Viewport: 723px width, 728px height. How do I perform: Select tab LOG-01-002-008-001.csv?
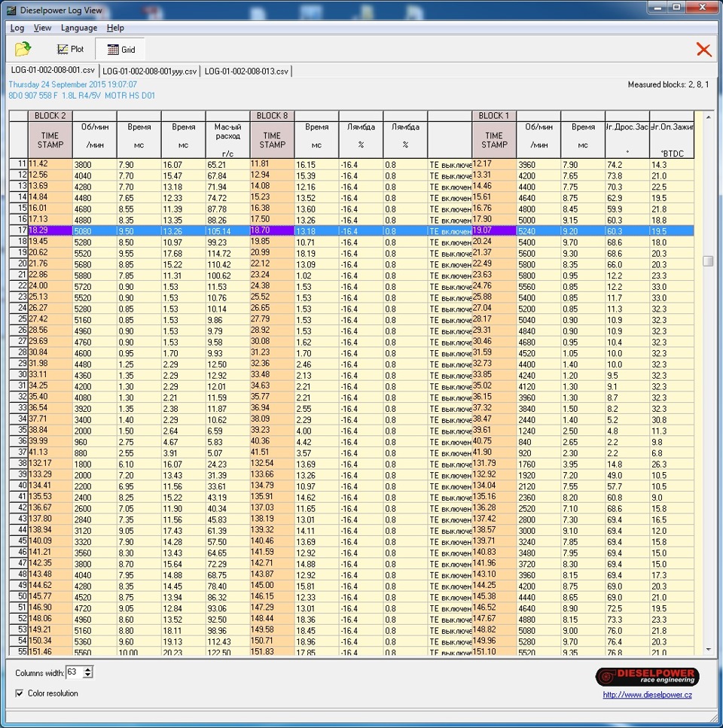53,70
